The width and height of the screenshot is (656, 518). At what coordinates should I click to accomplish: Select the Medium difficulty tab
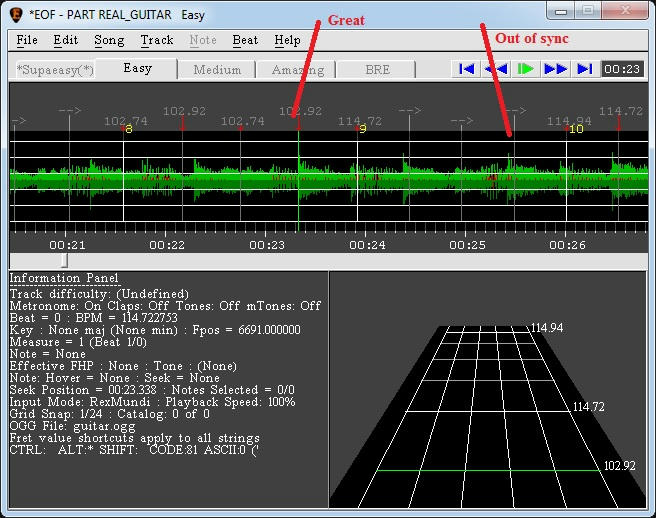click(217, 70)
